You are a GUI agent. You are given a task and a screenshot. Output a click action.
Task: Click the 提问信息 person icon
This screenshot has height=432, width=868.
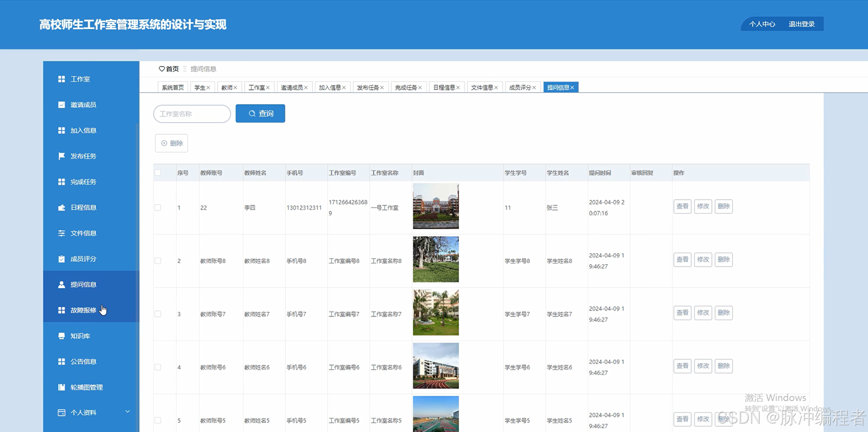61,285
